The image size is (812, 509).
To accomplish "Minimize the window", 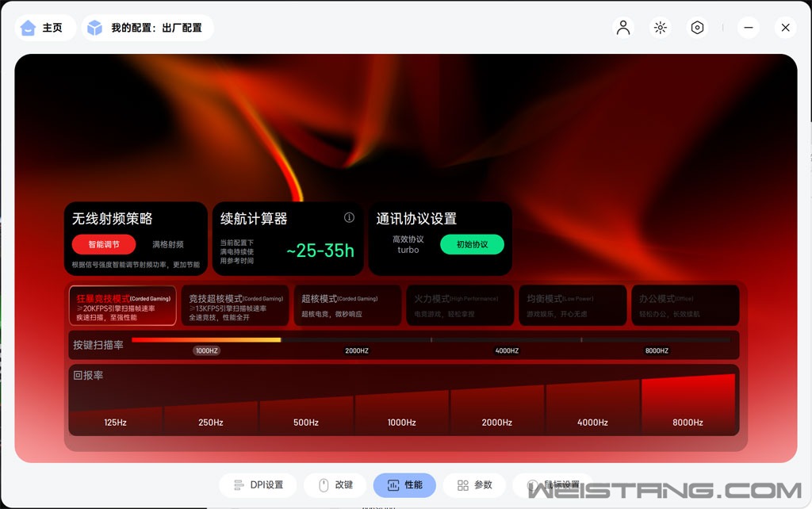I will 749,28.
